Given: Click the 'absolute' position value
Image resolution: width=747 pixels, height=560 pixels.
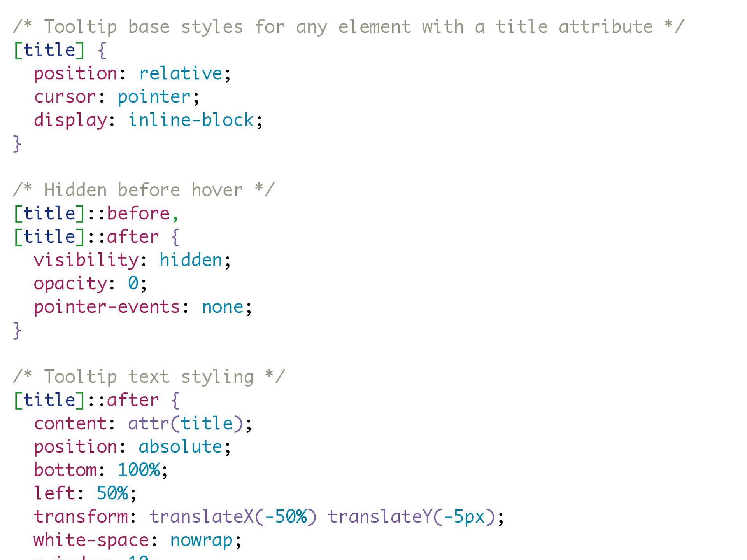Looking at the screenshot, I should (181, 447).
